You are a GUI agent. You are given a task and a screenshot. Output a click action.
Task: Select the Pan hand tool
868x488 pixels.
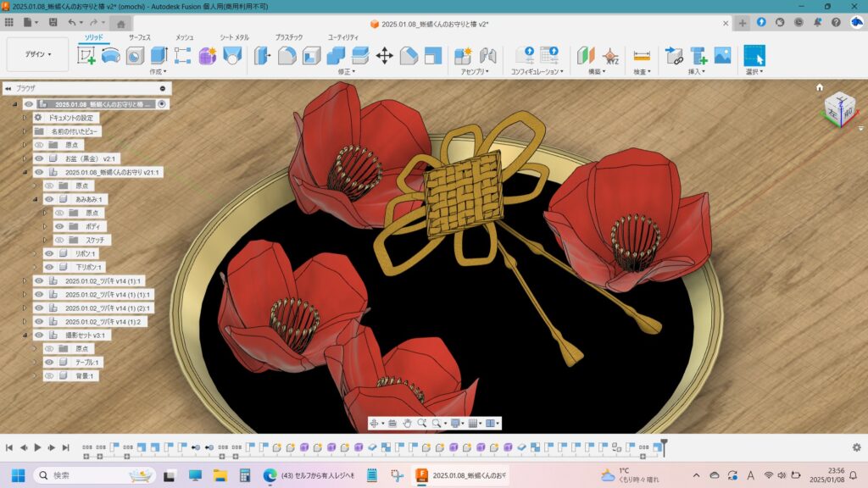[x=408, y=423]
